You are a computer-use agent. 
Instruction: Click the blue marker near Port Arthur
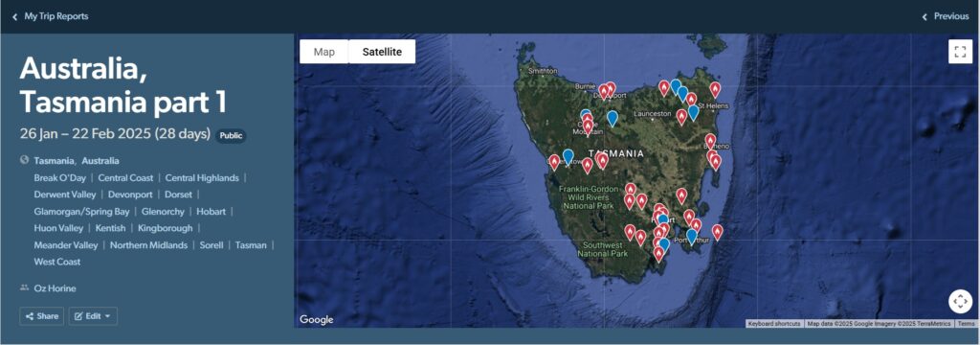(x=691, y=237)
